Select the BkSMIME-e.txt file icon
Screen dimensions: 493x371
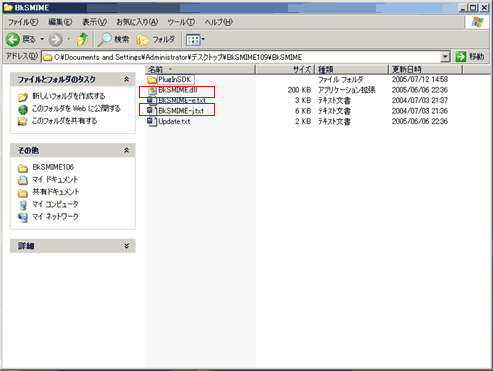pos(152,100)
